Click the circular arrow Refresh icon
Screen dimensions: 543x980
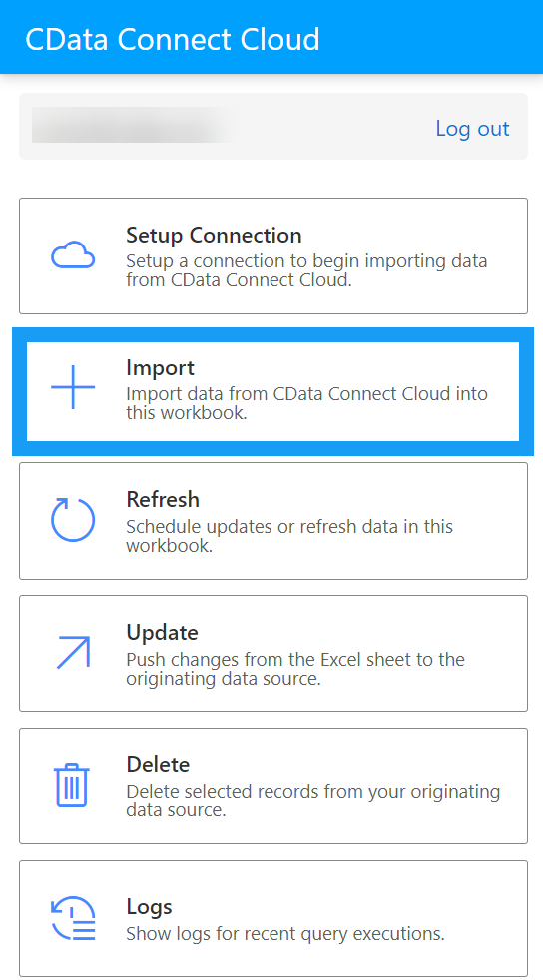[73, 520]
